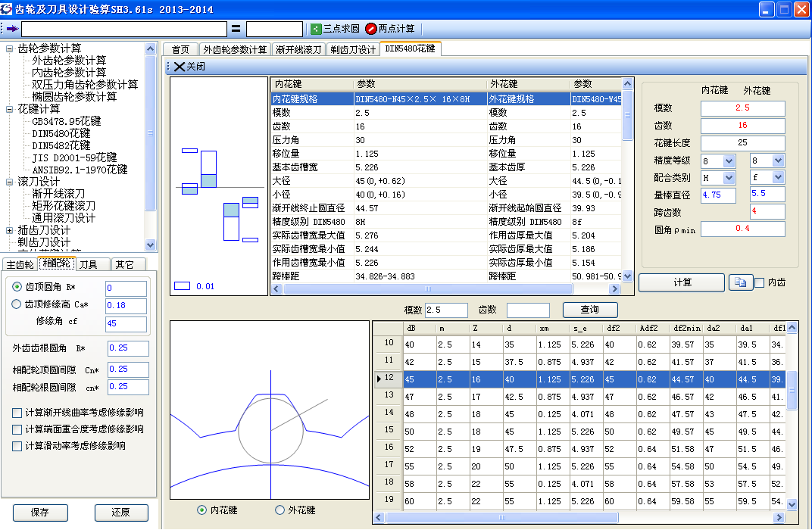
Task: Click the data grid horizontal scrollbar thumb
Action: click(x=501, y=518)
